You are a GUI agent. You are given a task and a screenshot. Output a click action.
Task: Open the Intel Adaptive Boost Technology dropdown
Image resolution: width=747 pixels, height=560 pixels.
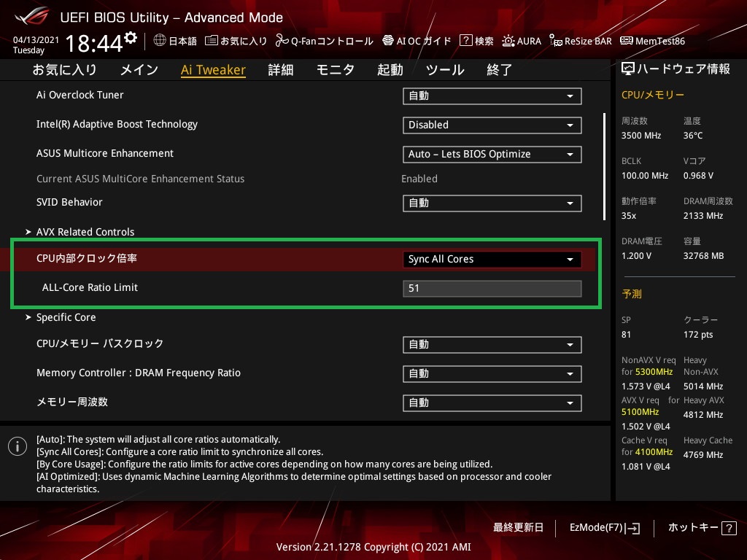(x=492, y=125)
